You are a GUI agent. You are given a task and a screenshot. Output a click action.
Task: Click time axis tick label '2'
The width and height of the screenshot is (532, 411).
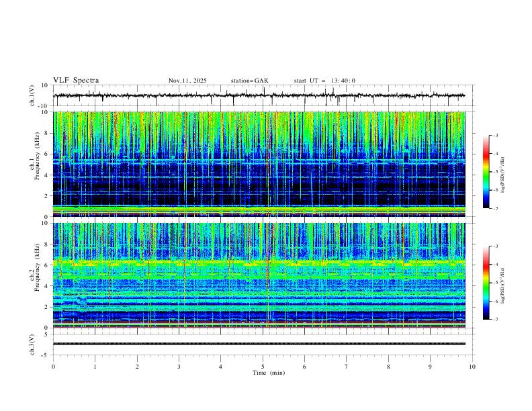[137, 367]
